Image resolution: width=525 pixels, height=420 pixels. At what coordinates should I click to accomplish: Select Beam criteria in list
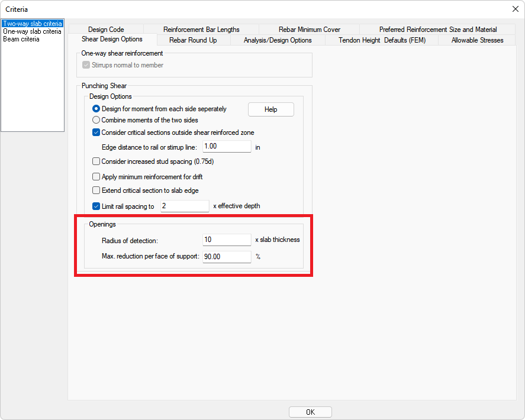[21, 39]
